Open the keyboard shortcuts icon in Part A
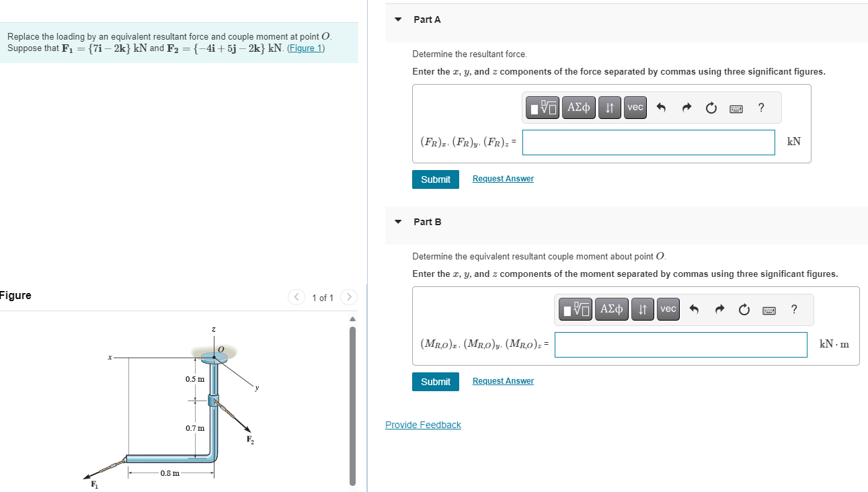The height and width of the screenshot is (492, 868). [736, 108]
